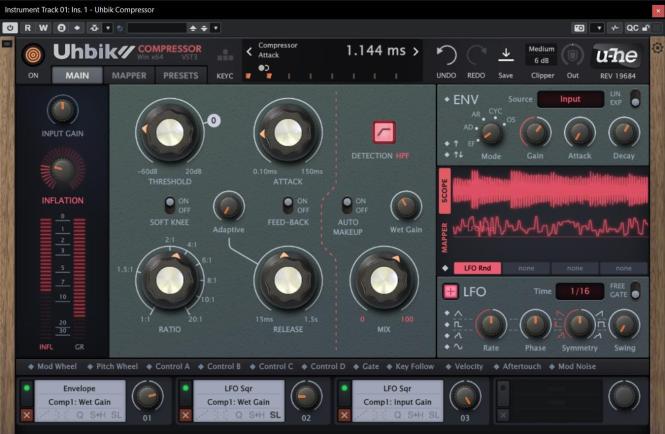Click the Threshold knob
Screen dimensions: 665x434
(x=170, y=132)
